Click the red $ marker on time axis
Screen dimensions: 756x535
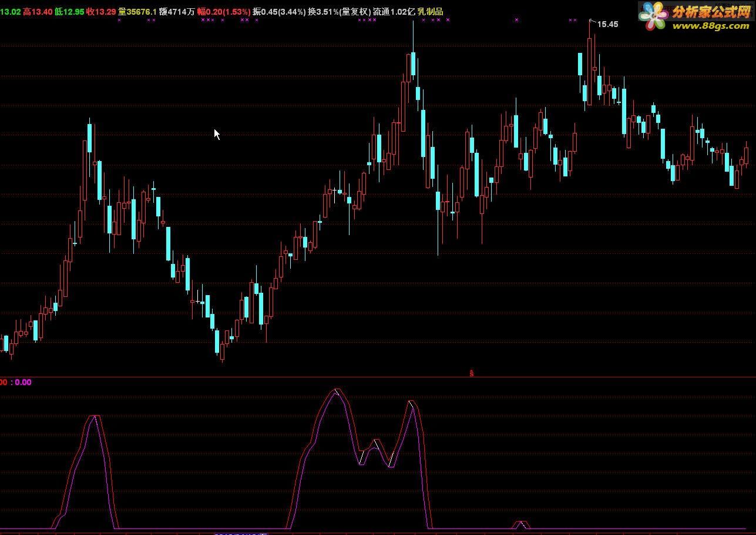[472, 373]
